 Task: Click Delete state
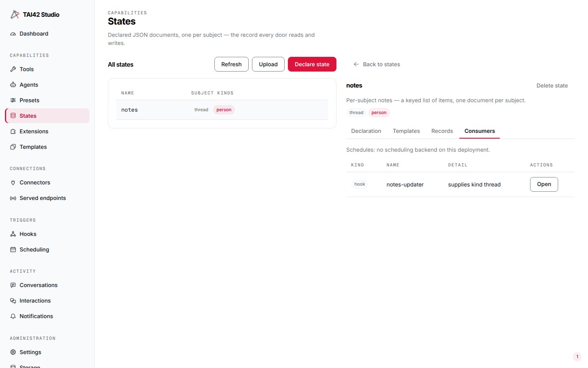552,86
